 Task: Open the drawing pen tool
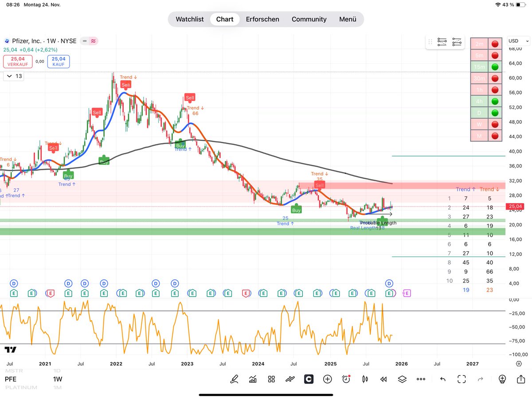click(x=235, y=379)
